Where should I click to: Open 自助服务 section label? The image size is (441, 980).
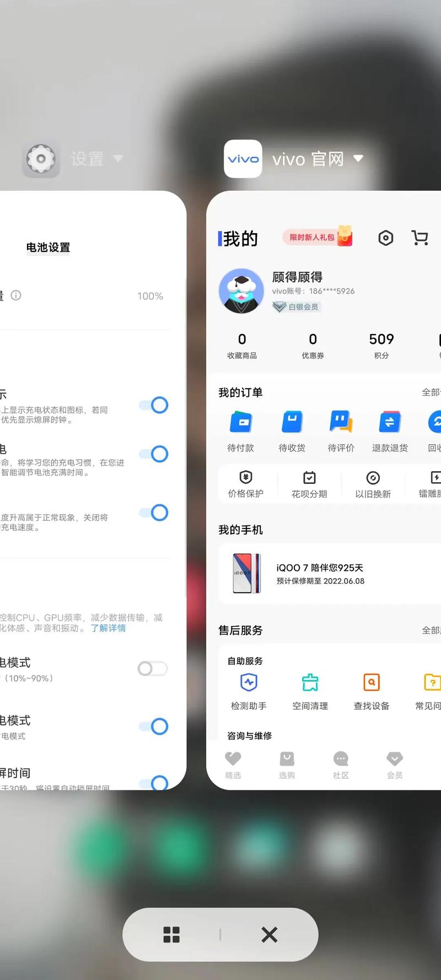245,661
